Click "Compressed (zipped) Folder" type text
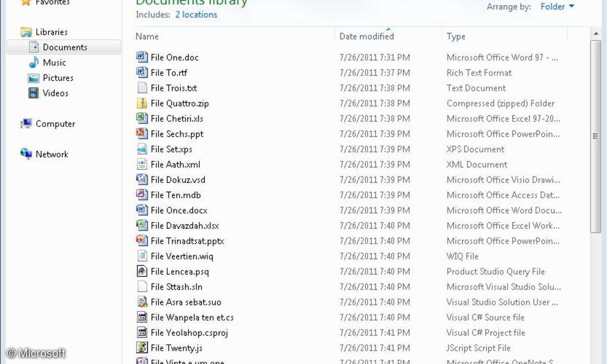This screenshot has width=607, height=364. coord(501,103)
